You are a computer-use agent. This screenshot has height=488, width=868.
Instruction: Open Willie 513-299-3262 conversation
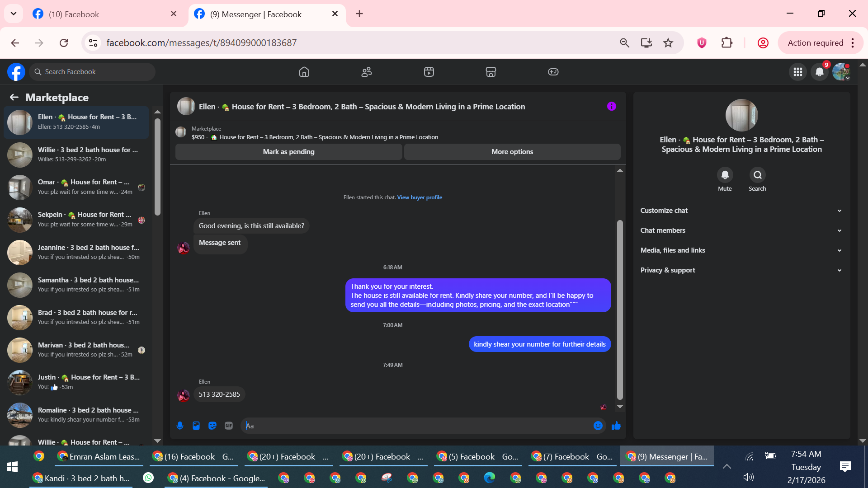76,155
